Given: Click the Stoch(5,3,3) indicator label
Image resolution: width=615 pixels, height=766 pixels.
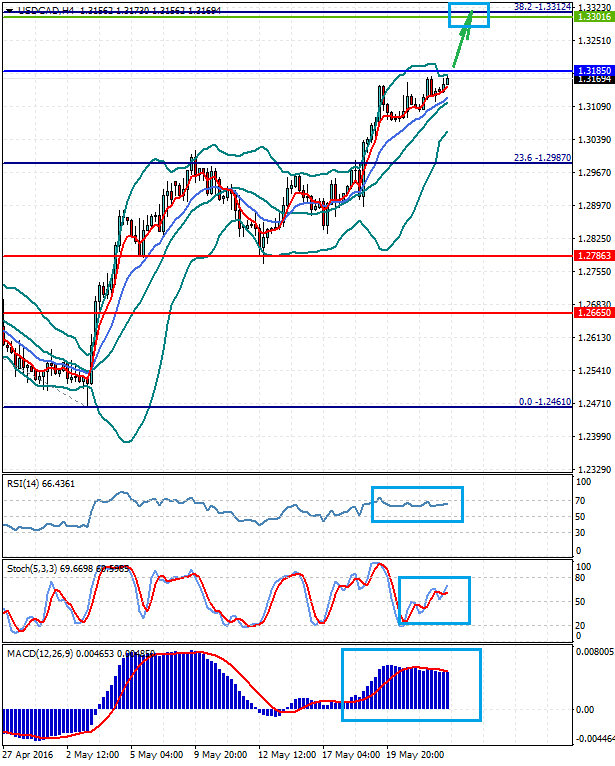Looking at the screenshot, I should (30, 568).
